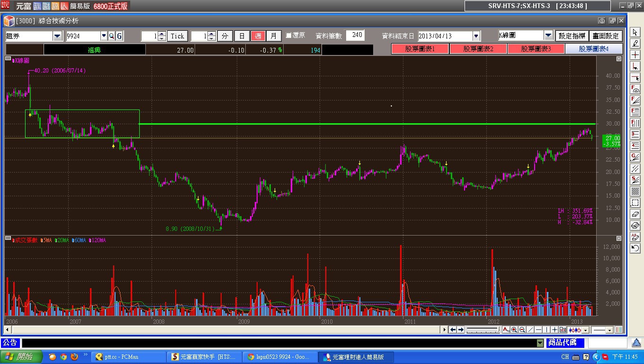The height and width of the screenshot is (364, 644).
Task: Open the data end date dropdown
Action: (x=476, y=36)
